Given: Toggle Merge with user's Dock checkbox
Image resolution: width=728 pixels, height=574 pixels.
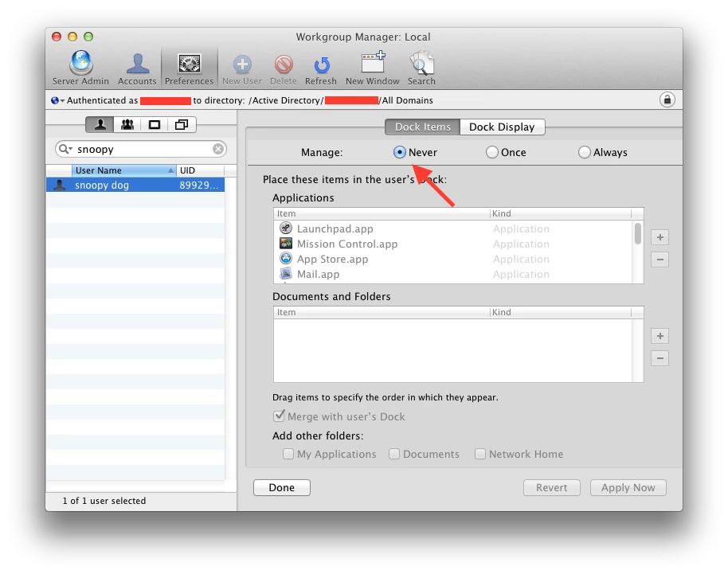Looking at the screenshot, I should [279, 416].
